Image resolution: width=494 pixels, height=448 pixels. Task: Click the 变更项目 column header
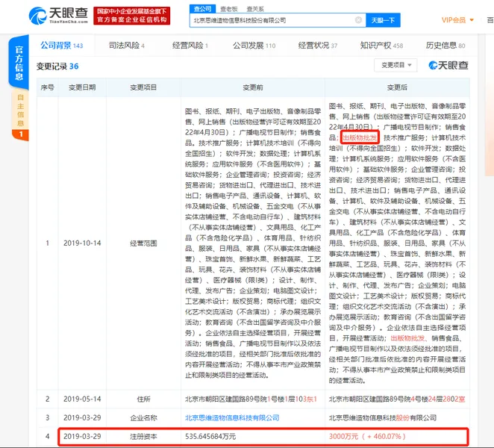click(144, 87)
